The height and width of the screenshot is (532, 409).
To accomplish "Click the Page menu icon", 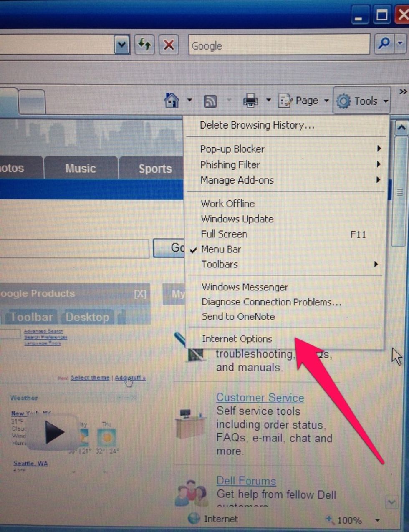I will 286,101.
